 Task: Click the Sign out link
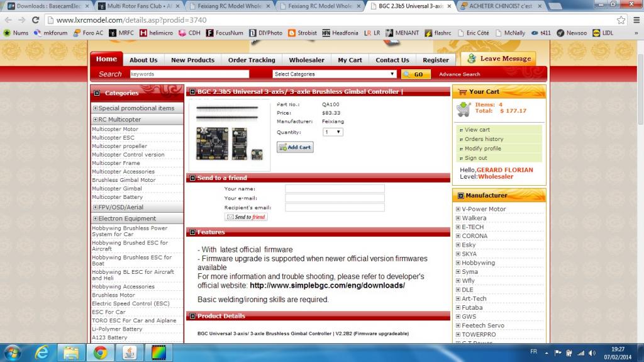(475, 158)
